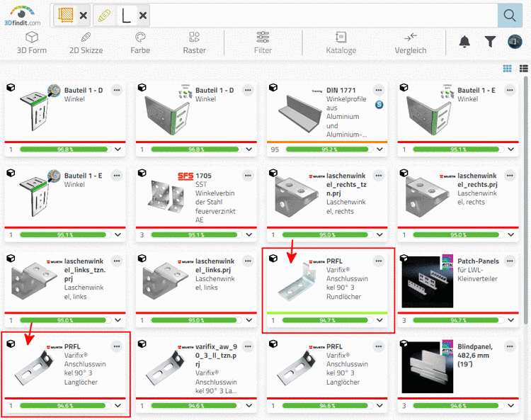Image resolution: width=531 pixels, height=420 pixels.
Task: Open options of laschenwinkel_links_tzn.prj card
Action: [117, 261]
